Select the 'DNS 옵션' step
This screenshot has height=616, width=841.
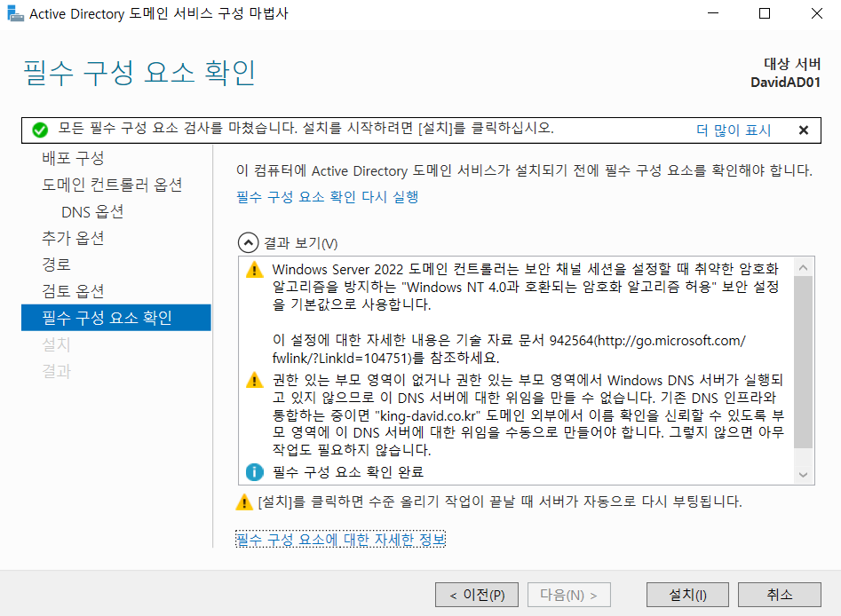click(92, 212)
